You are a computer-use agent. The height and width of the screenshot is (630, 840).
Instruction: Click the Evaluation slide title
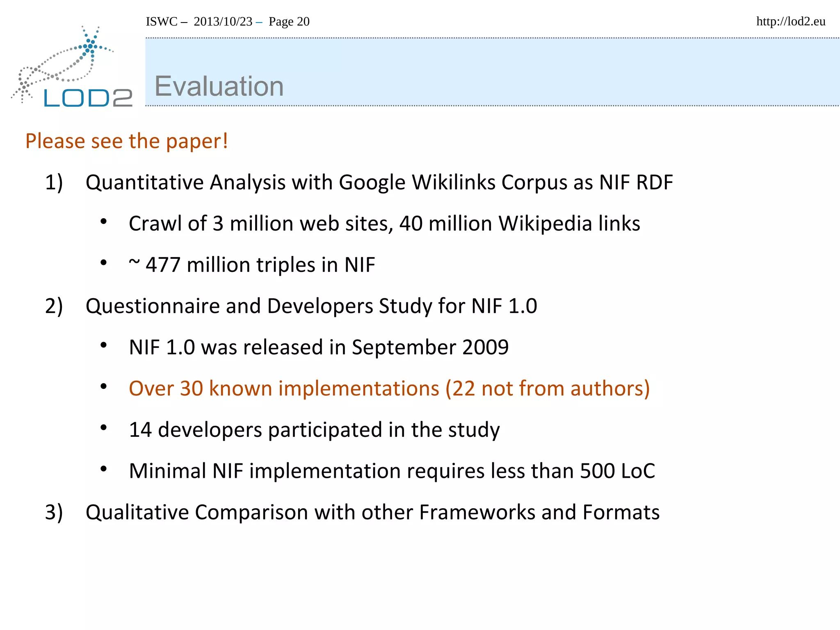(219, 87)
